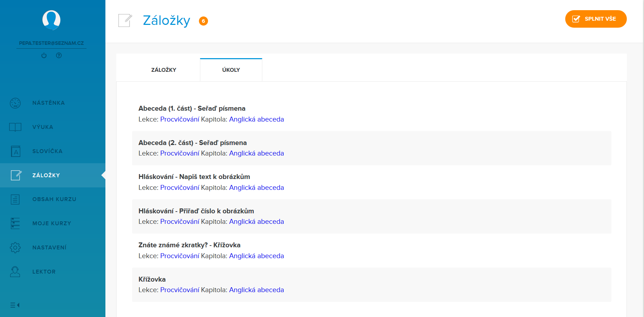Click the Výuka book icon

[15, 127]
